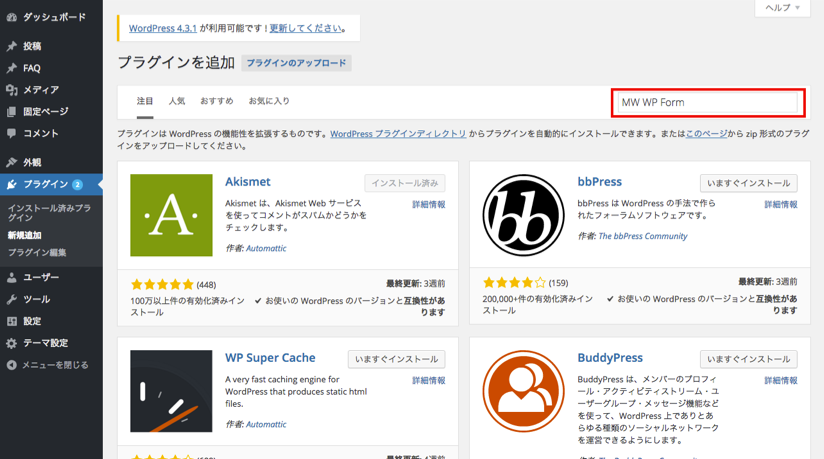Open the WP Super Cache plugin thumbnail
This screenshot has height=459, width=824.
[171, 391]
